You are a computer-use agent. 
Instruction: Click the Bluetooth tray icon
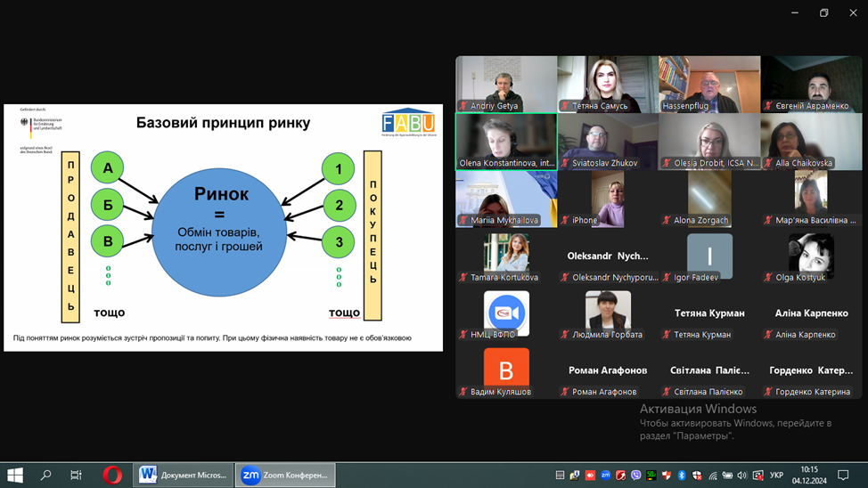[x=682, y=476]
